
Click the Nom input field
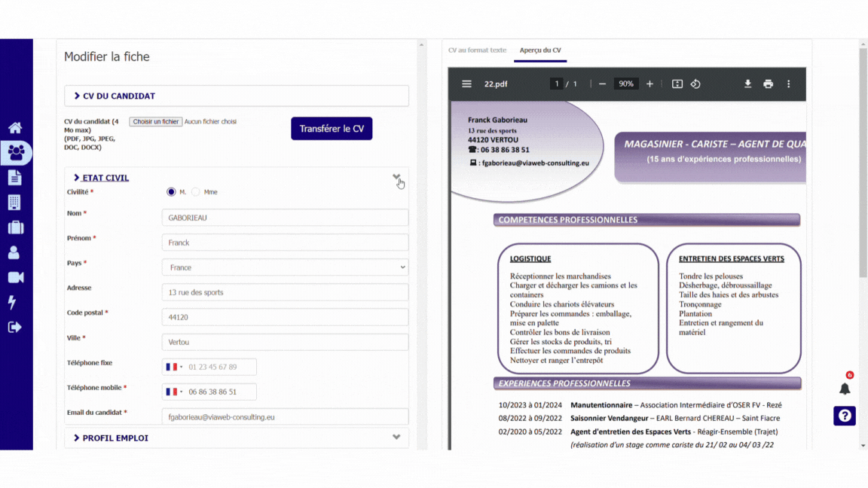tap(285, 218)
